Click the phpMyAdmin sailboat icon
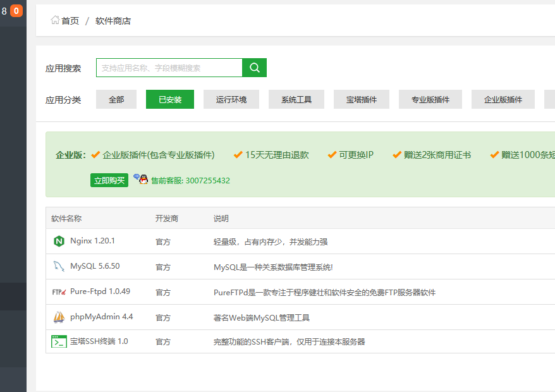555x392 pixels. click(x=59, y=317)
